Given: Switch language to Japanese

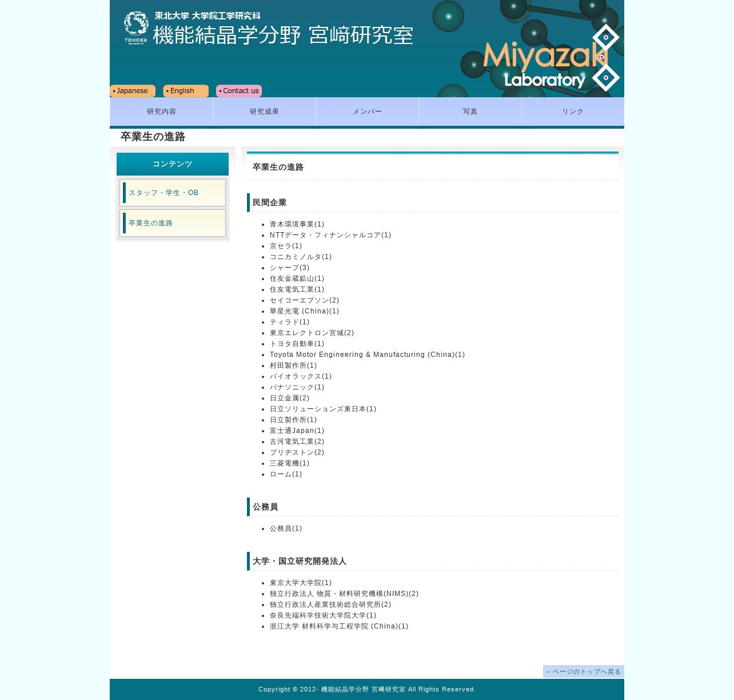Looking at the screenshot, I should coord(133,91).
